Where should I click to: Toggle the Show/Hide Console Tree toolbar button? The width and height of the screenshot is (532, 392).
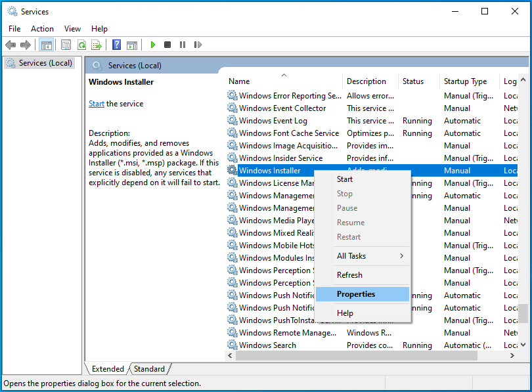[x=46, y=45]
